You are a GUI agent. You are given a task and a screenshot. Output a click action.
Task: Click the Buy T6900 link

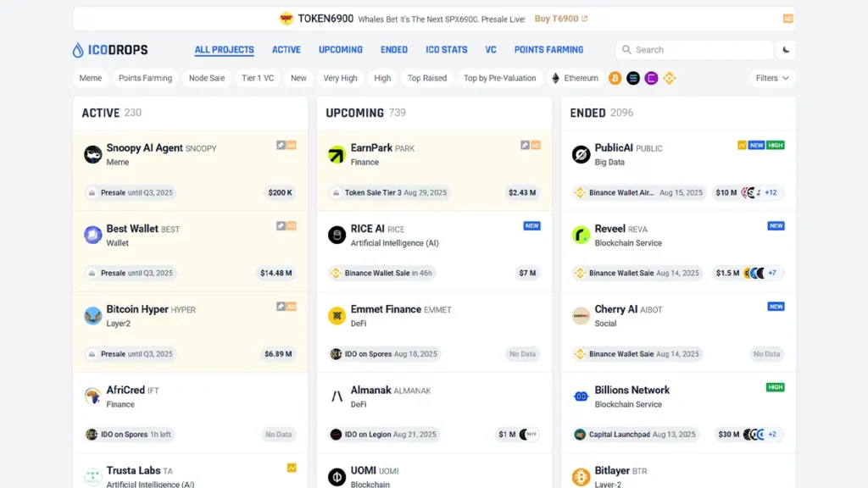[x=561, y=19]
